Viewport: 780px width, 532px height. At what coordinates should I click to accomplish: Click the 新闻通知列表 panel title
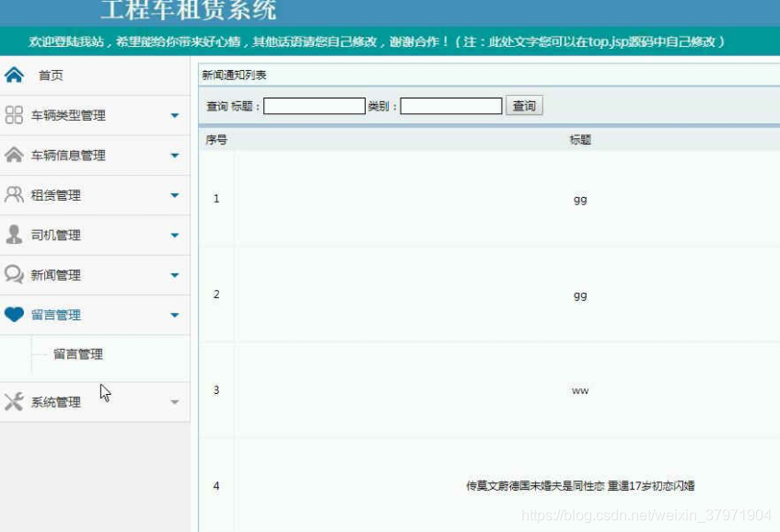click(x=234, y=75)
